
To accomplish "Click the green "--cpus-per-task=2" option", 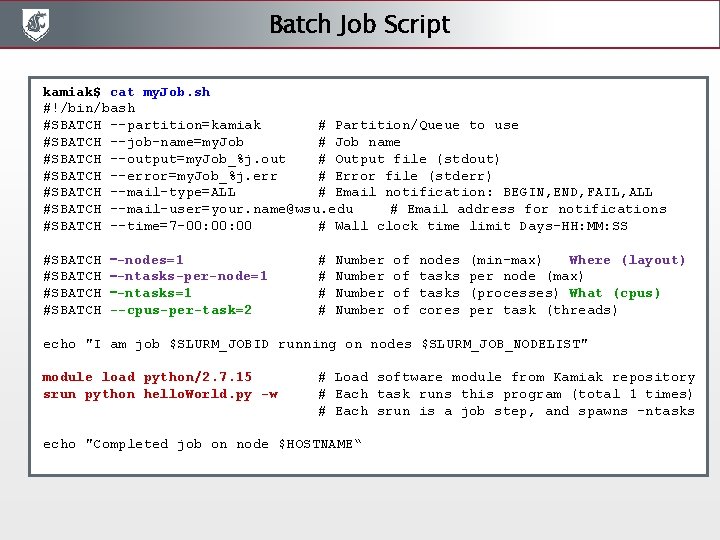I will point(181,310).
